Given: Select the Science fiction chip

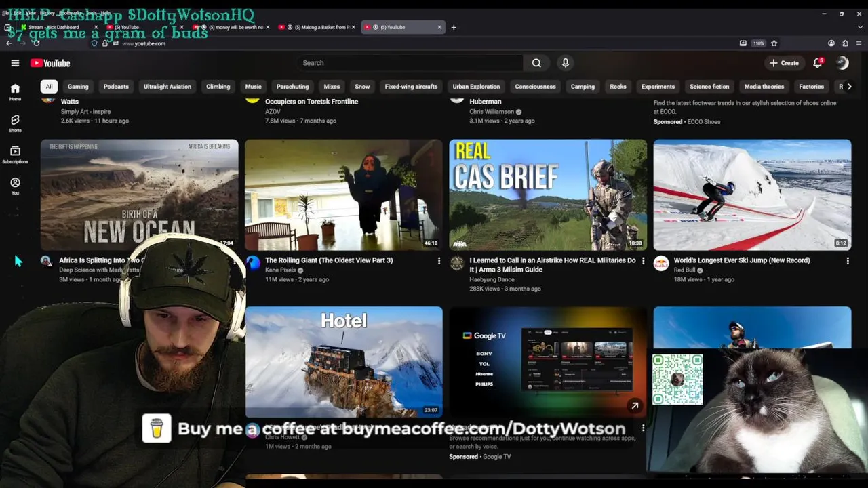Looking at the screenshot, I should click(x=709, y=87).
